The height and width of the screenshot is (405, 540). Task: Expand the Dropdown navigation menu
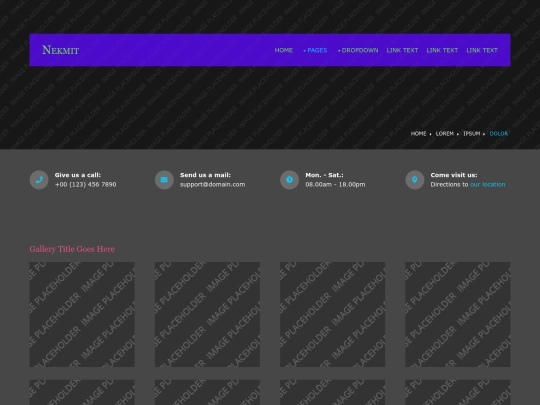(x=358, y=50)
